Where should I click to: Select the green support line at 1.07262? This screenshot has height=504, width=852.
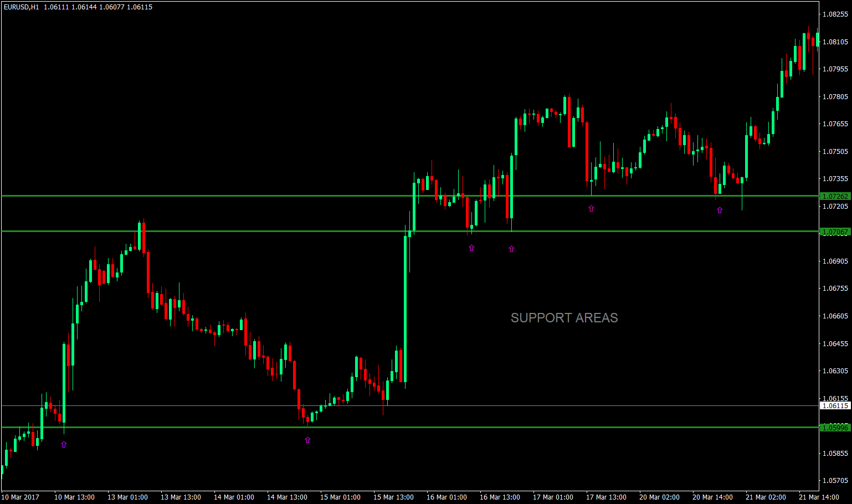coord(410,196)
